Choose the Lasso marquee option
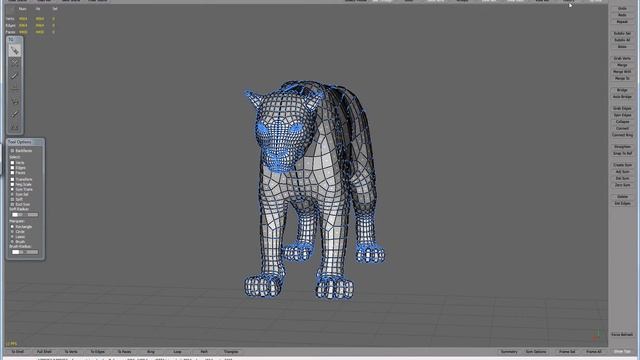Viewport: 640px width, 360px height. point(12,237)
